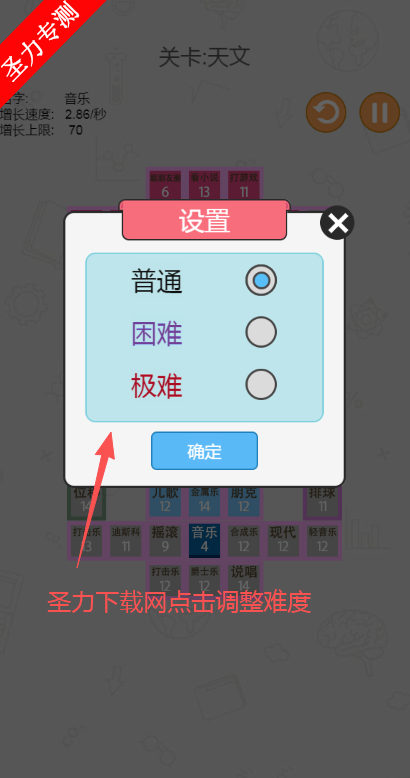Click the 极难 red label
The image size is (410, 778).
click(x=157, y=386)
